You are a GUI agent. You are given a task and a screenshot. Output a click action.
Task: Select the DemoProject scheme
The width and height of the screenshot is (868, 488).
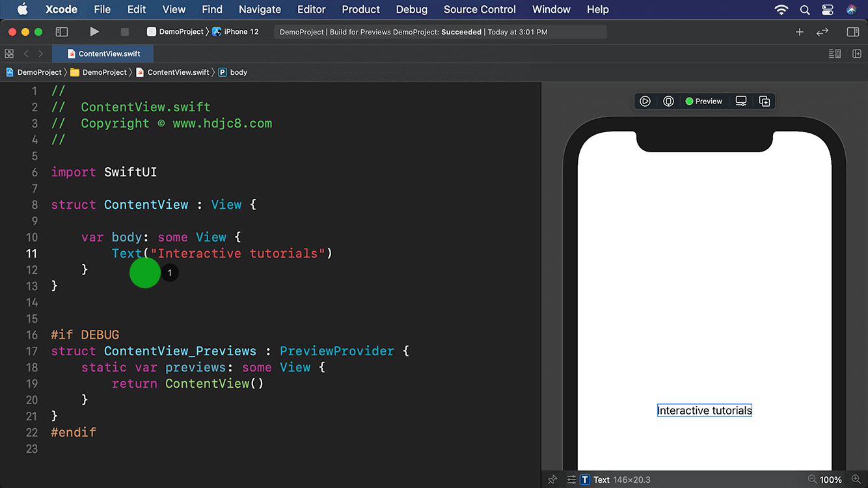pyautogui.click(x=175, y=32)
